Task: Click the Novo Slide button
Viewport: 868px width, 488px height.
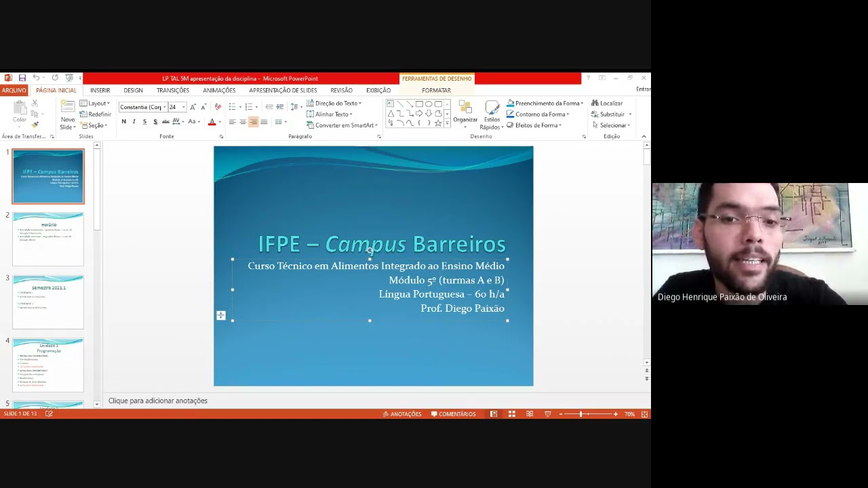Action: point(68,115)
